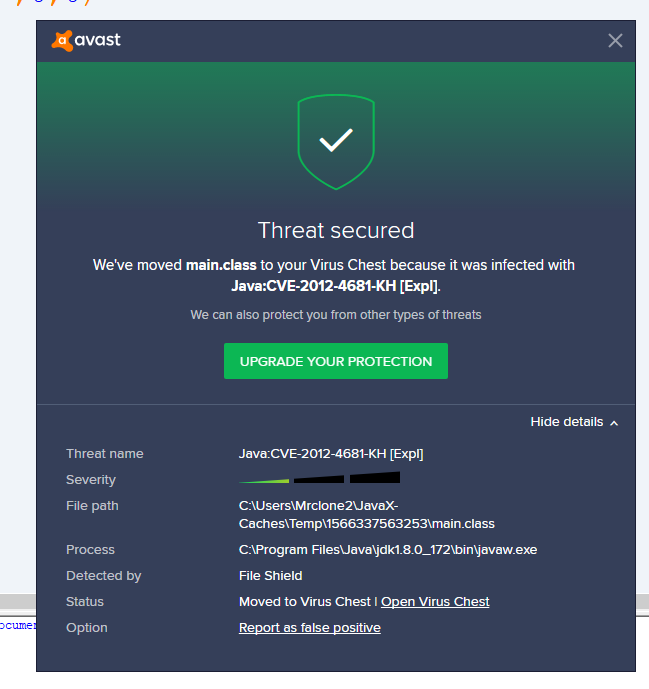649x689 pixels.
Task: Click the Threat name value in details
Action: [331, 454]
